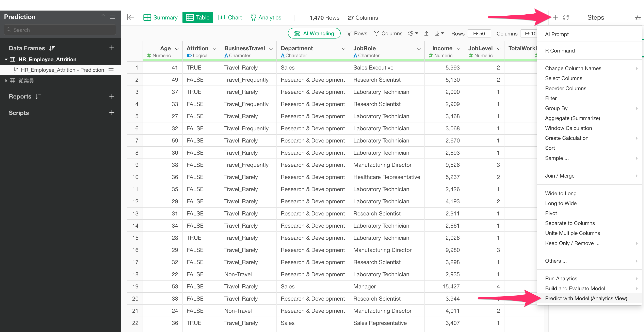Collapse the HR_Employee_Attrition data frame tree
Screen dimensions: 644x332
click(x=6, y=59)
